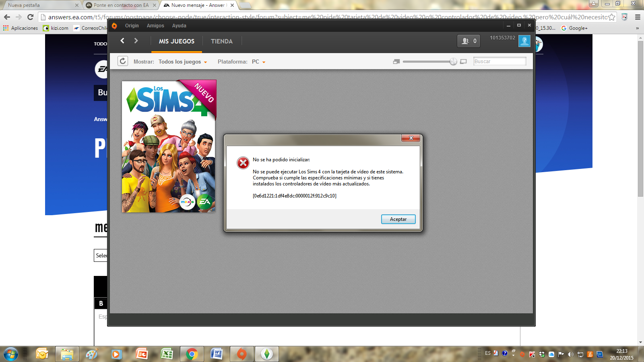Viewport: 644px width, 362px height.
Task: Click Chrome's back arrow
Action: (7, 17)
